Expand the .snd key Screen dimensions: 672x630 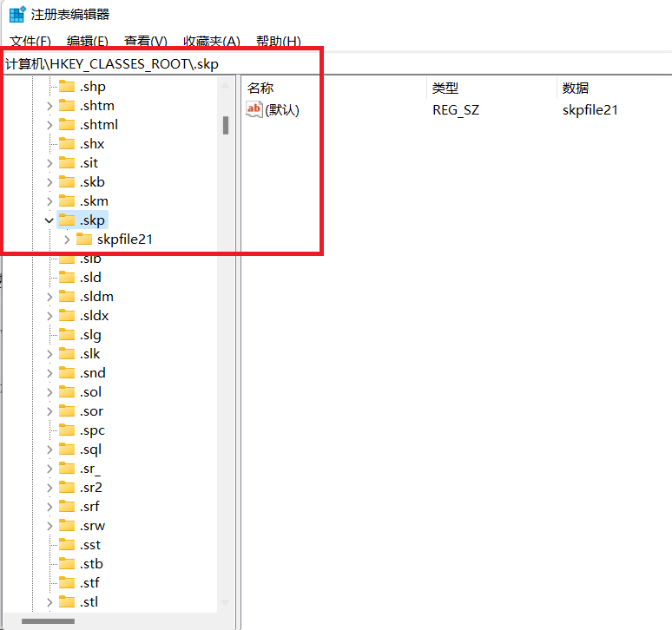[x=49, y=373]
